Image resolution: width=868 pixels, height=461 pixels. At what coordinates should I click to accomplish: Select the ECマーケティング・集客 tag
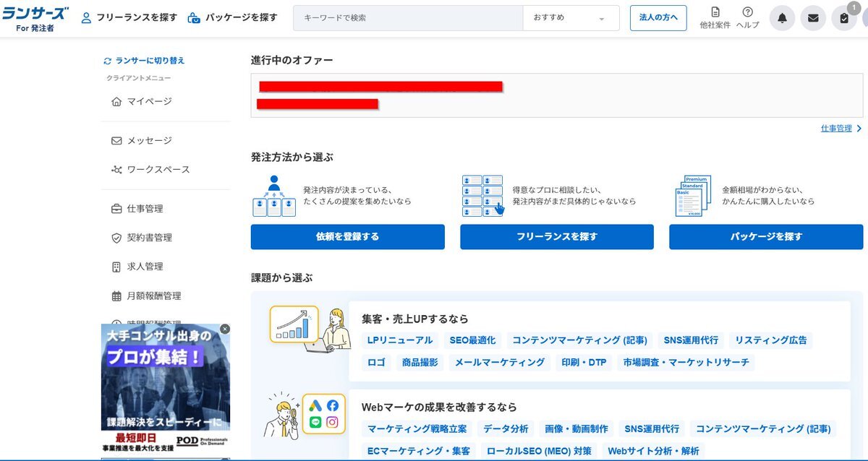[x=419, y=452]
